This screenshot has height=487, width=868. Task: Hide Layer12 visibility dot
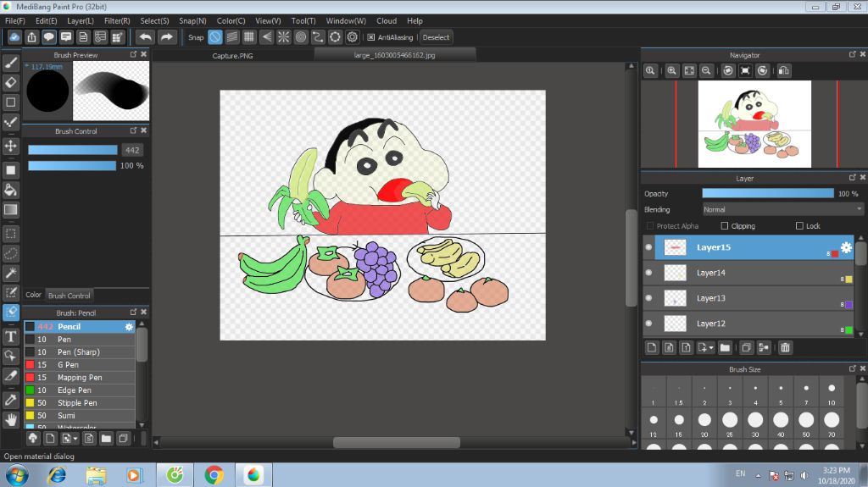click(648, 324)
